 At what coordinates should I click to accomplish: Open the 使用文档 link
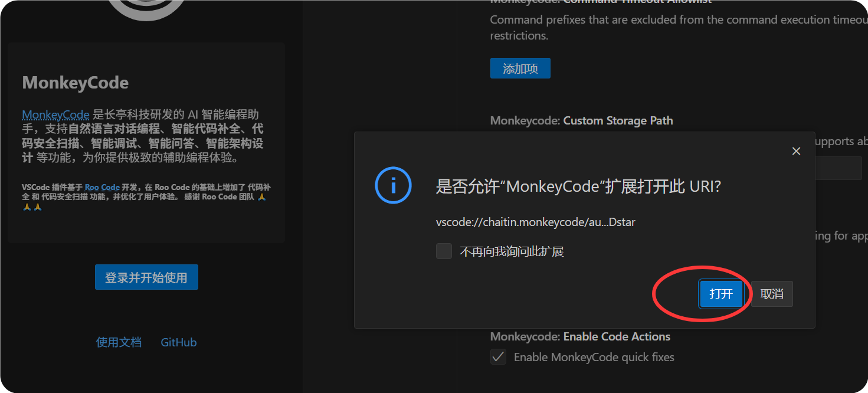(x=119, y=342)
